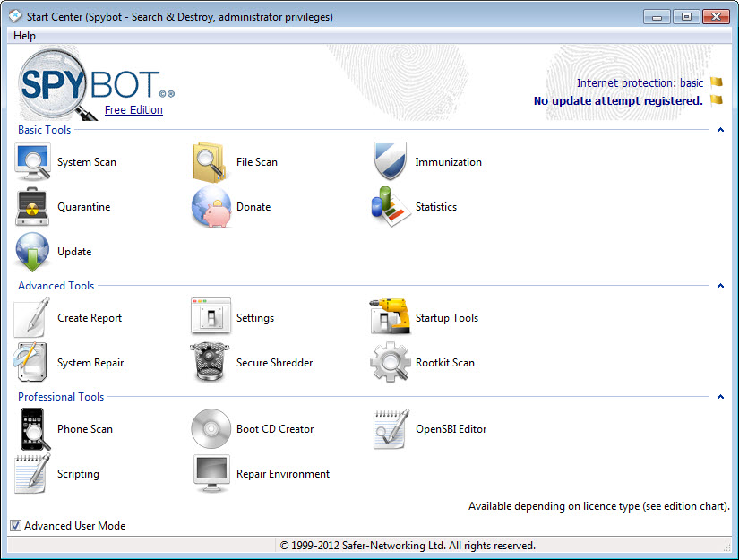Click the Safer-Networking copyright status bar text
Screen dimensions: 739x560
click(408, 546)
